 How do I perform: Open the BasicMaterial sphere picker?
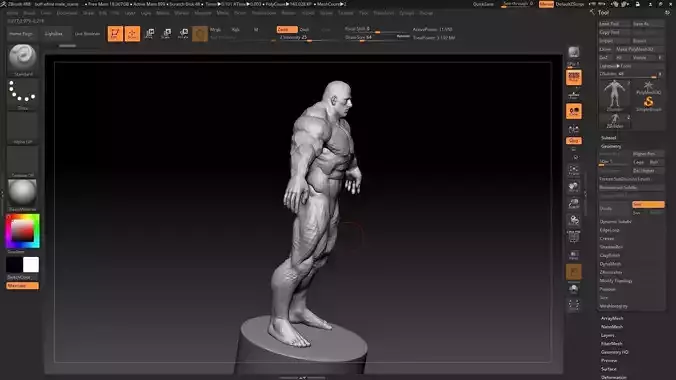coord(22,195)
